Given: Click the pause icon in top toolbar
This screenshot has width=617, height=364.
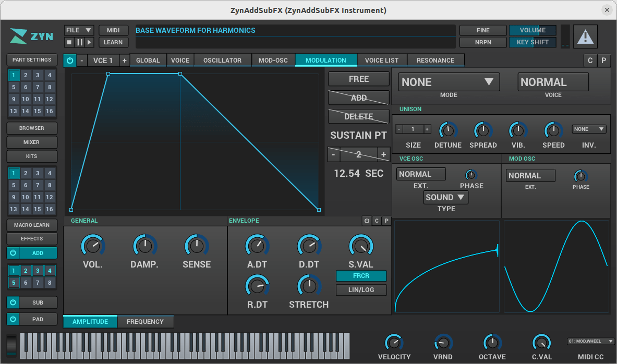Looking at the screenshot, I should 79,42.
